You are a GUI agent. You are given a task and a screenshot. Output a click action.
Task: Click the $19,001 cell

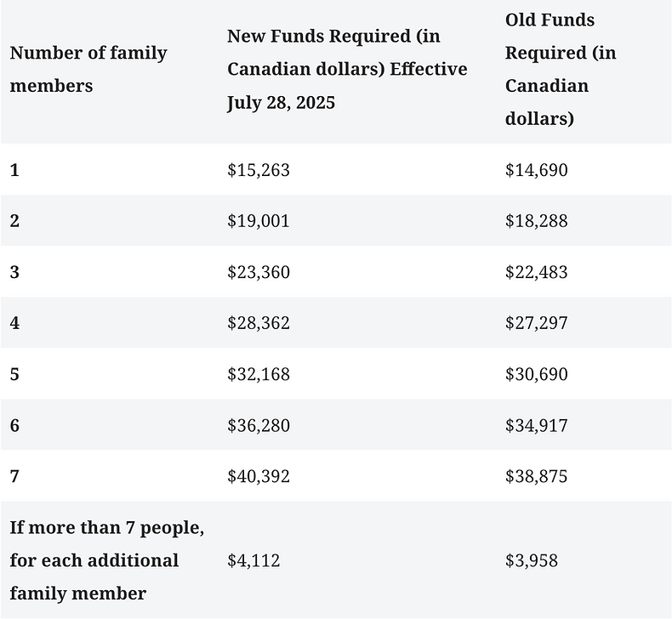pos(259,221)
